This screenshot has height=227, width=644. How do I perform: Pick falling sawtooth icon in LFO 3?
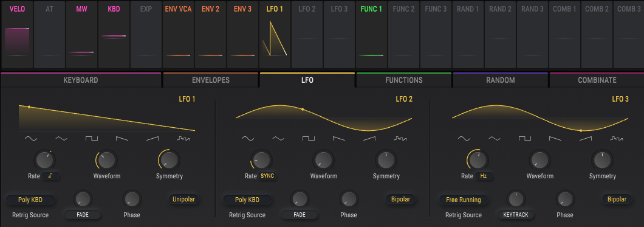click(x=555, y=139)
